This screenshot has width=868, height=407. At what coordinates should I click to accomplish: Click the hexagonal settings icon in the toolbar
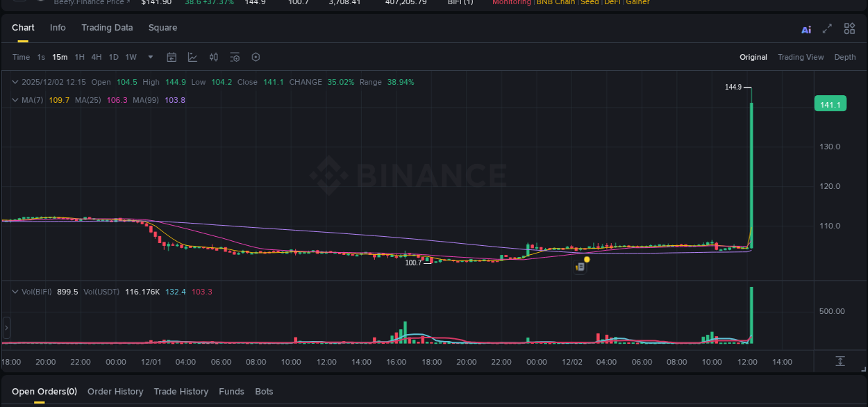(x=256, y=57)
